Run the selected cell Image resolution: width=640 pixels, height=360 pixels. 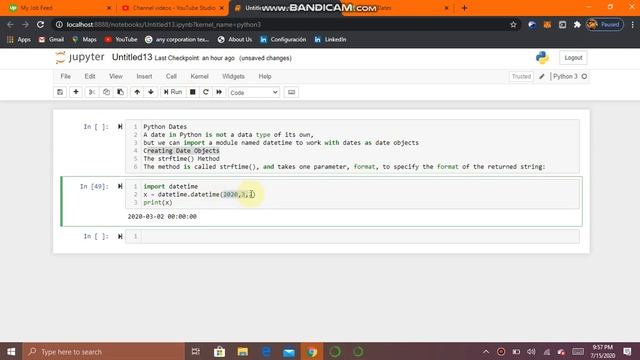tap(173, 92)
